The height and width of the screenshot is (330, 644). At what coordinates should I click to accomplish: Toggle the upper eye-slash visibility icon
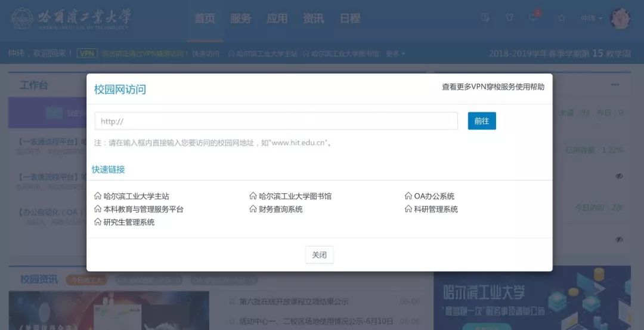620,176
